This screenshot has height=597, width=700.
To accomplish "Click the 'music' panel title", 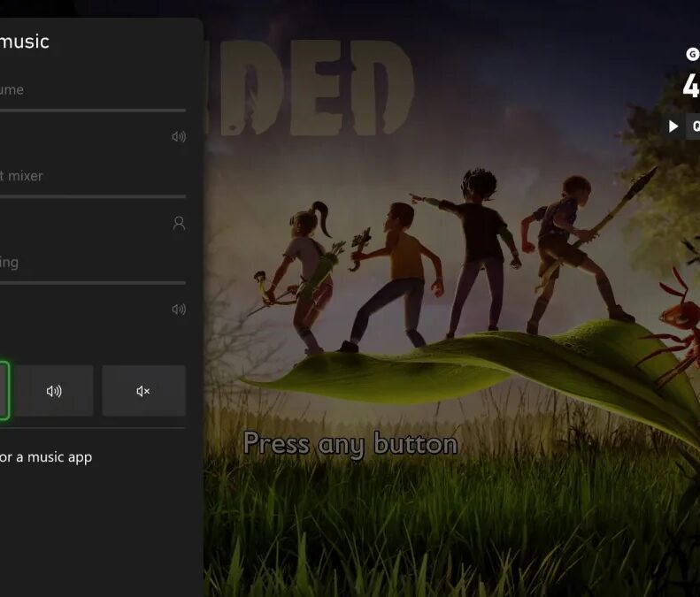I will coord(25,42).
